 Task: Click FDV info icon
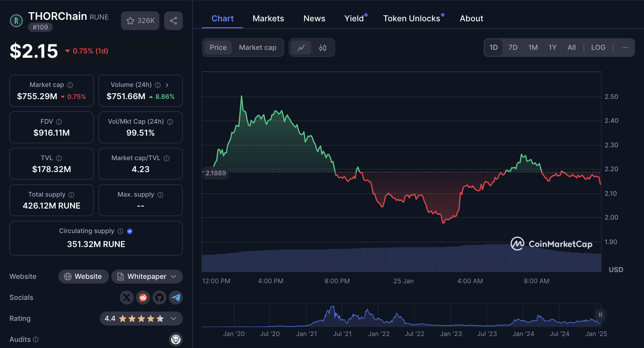coord(59,122)
